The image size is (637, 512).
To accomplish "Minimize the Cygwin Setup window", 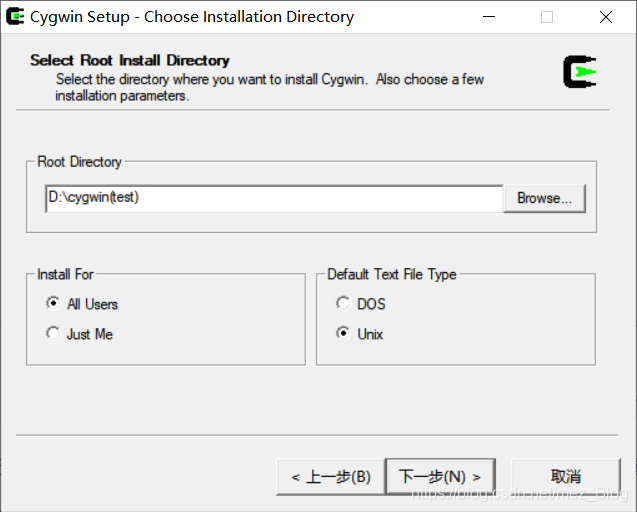I will pyautogui.click(x=489, y=17).
